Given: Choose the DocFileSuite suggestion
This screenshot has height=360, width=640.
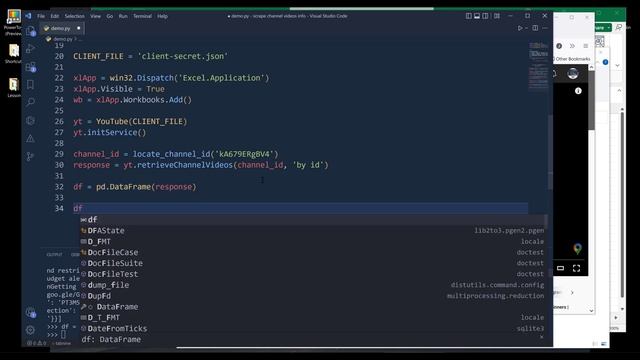Looking at the screenshot, I should click(312, 263).
